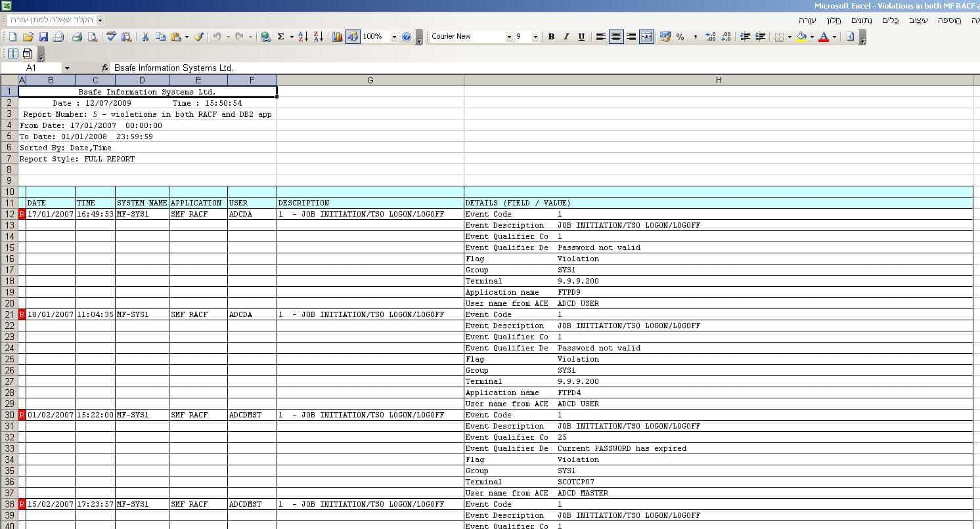Image resolution: width=980 pixels, height=529 pixels.
Task: Open a file with the Open folder icon
Action: click(28, 37)
